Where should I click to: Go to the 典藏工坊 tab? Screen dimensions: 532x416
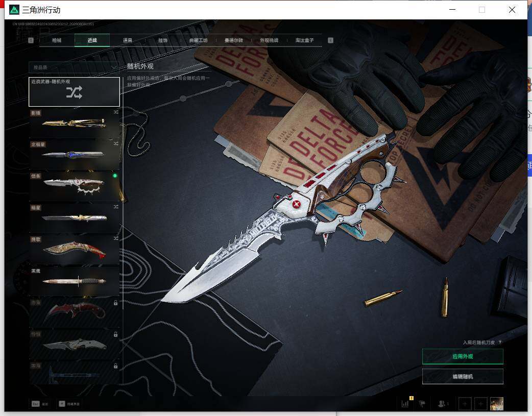pyautogui.click(x=198, y=40)
